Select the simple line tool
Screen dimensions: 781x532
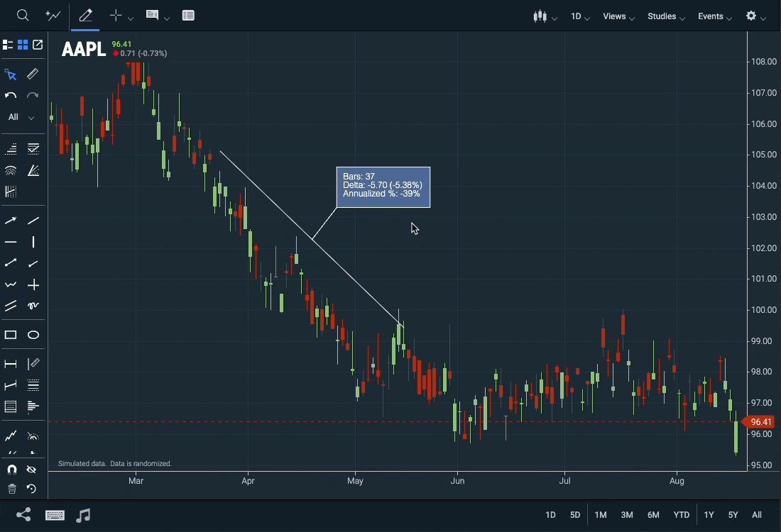click(x=33, y=220)
